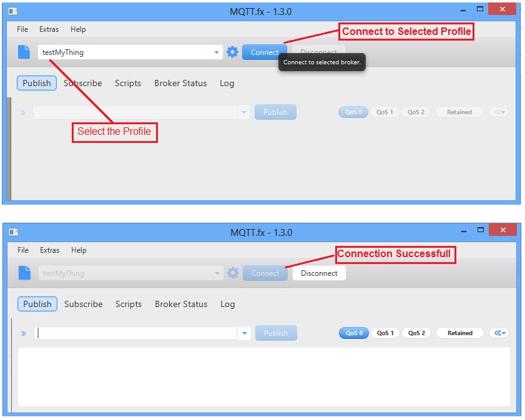
Task: Click Disconnect button in bottom window
Action: 319,273
